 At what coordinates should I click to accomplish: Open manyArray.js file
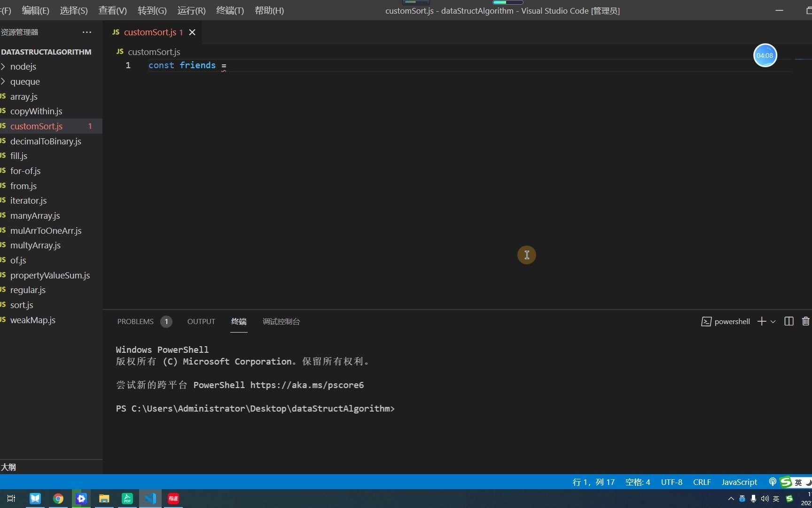click(x=51, y=215)
